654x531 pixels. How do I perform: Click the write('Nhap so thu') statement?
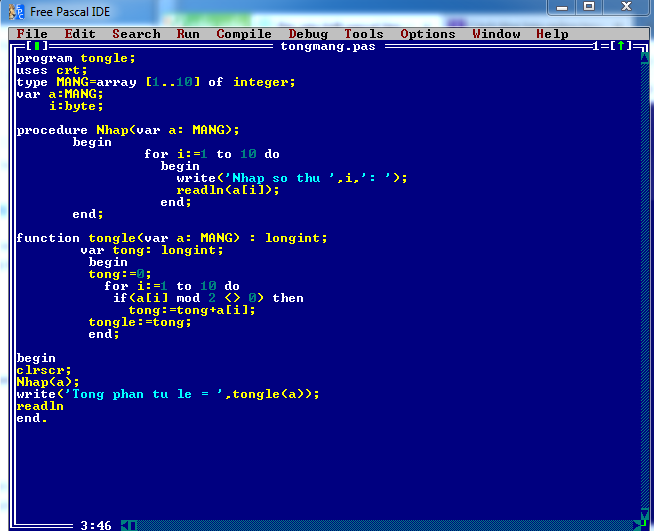coord(292,178)
